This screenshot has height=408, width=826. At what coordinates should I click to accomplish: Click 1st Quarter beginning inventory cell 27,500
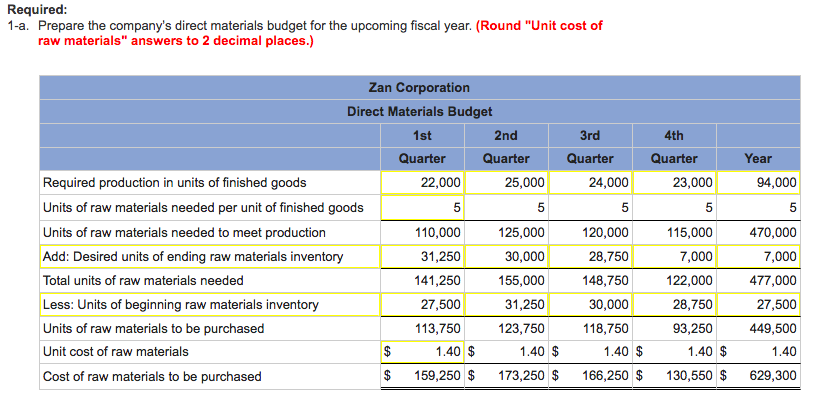click(422, 305)
